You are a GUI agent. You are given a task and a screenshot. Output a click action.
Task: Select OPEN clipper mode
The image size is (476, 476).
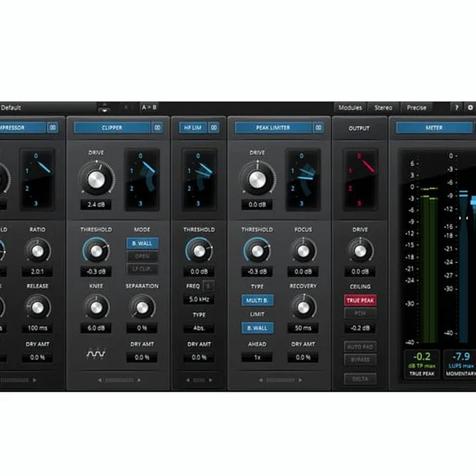(x=142, y=257)
